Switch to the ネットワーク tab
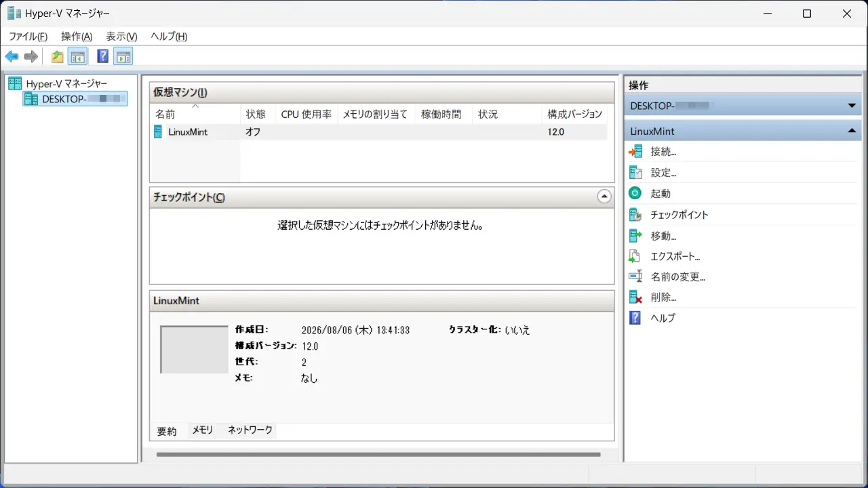This screenshot has width=868, height=488. click(250, 430)
